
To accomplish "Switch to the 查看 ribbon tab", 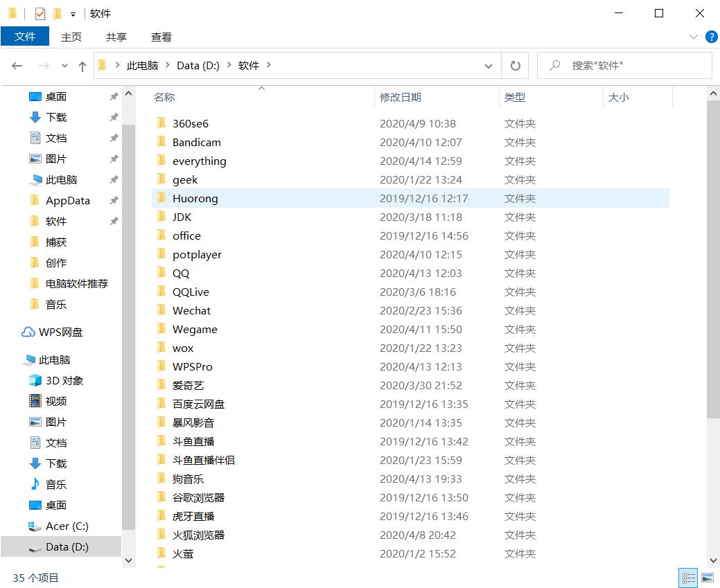I will coord(160,37).
